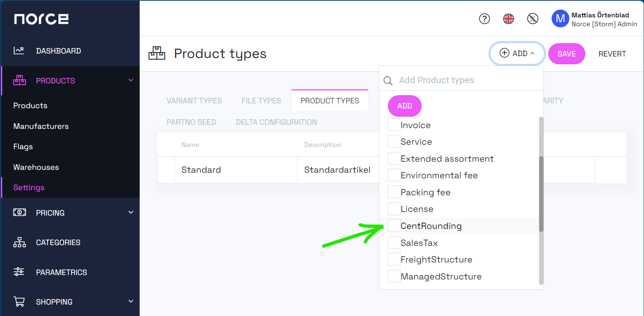
Task: Check the Service checkbox
Action: click(394, 141)
